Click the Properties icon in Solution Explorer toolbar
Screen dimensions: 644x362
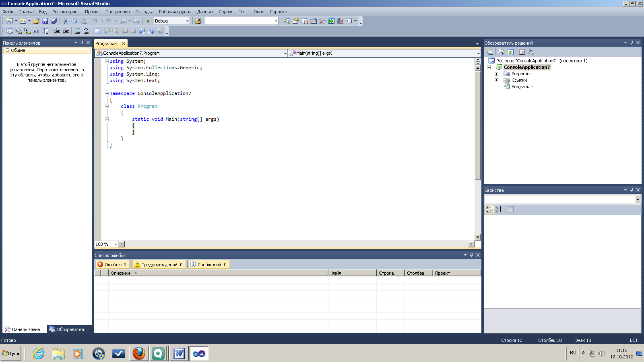click(x=490, y=52)
